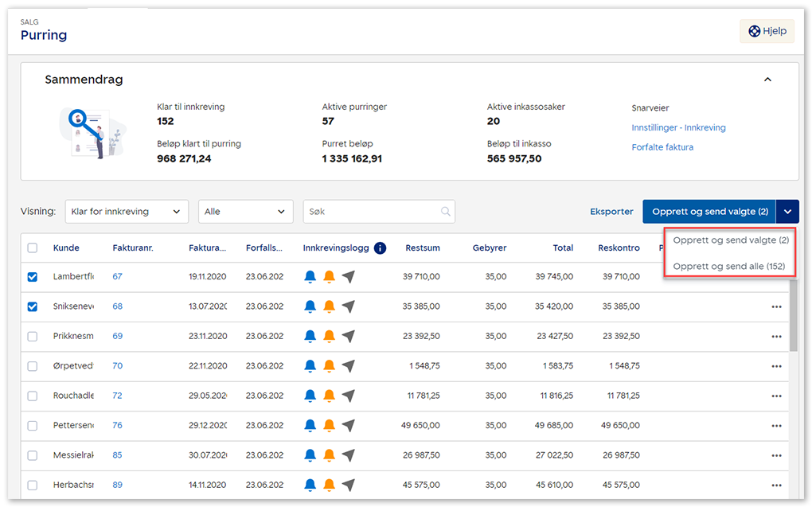Click the search magnifier icon in Søk field
This screenshot has height=507, width=812.
coord(445,212)
